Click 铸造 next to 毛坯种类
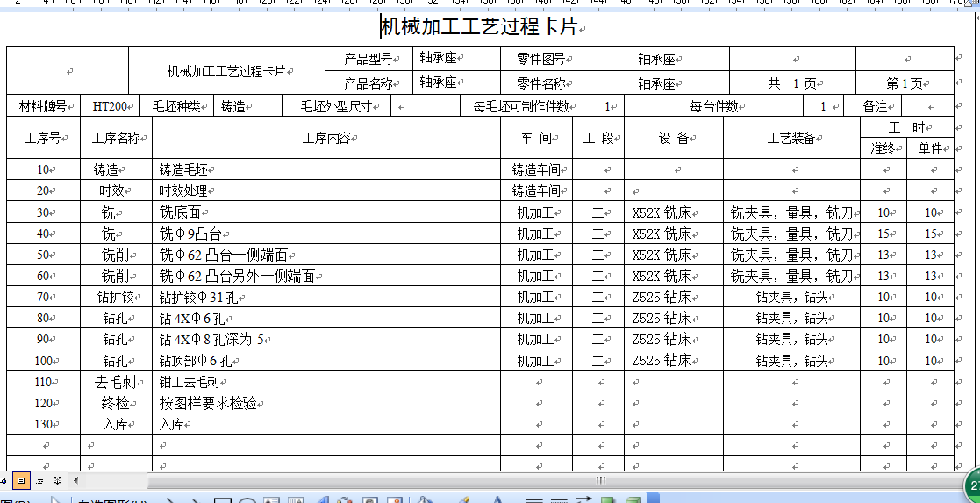 pyautogui.click(x=233, y=107)
